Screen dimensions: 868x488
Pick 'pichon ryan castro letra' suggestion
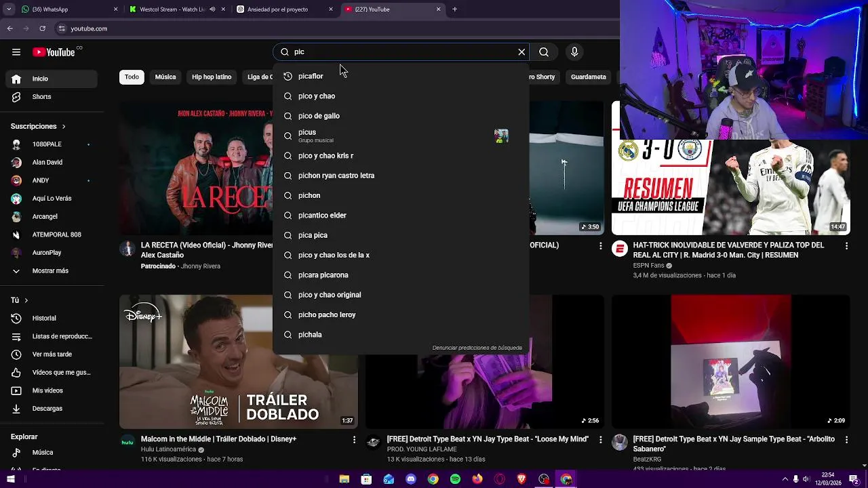(x=401, y=176)
